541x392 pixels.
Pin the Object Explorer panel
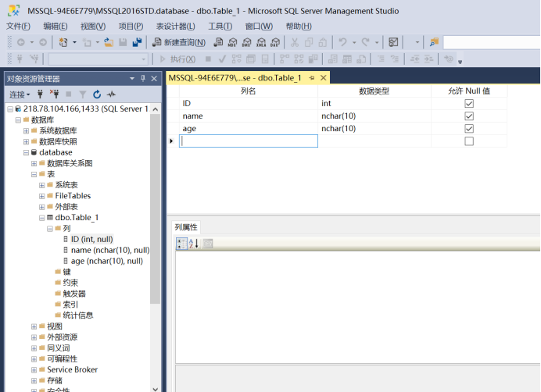click(x=143, y=79)
